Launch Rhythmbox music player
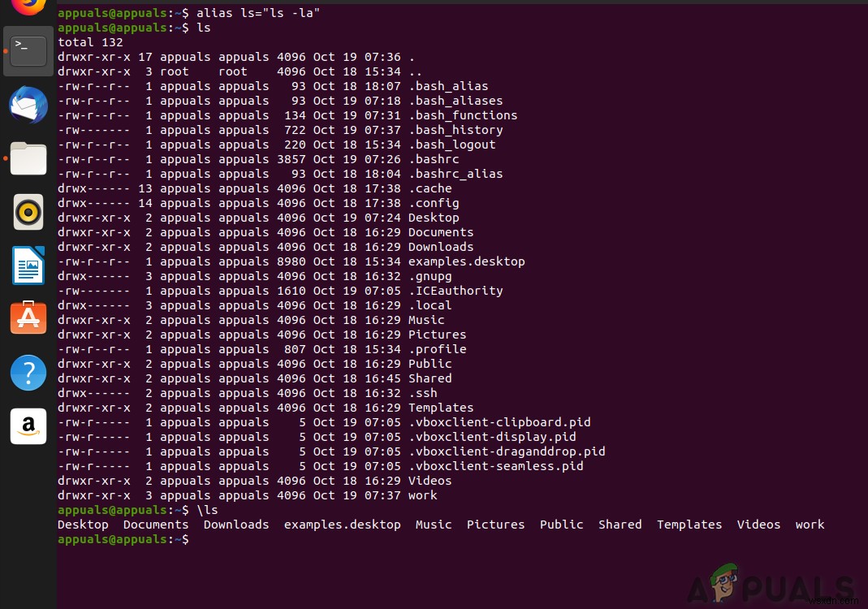The height and width of the screenshot is (609, 868). (x=28, y=211)
